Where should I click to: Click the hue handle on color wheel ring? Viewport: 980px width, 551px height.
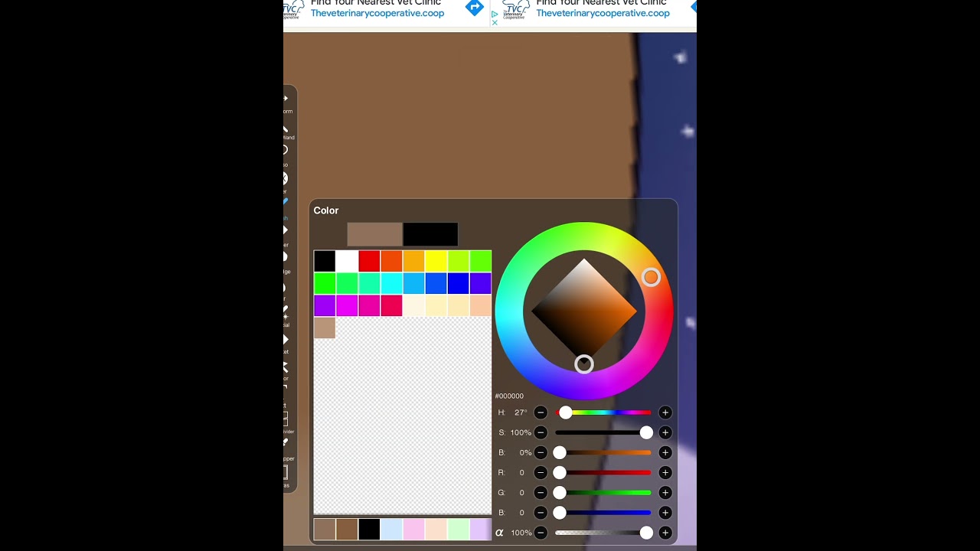651,277
